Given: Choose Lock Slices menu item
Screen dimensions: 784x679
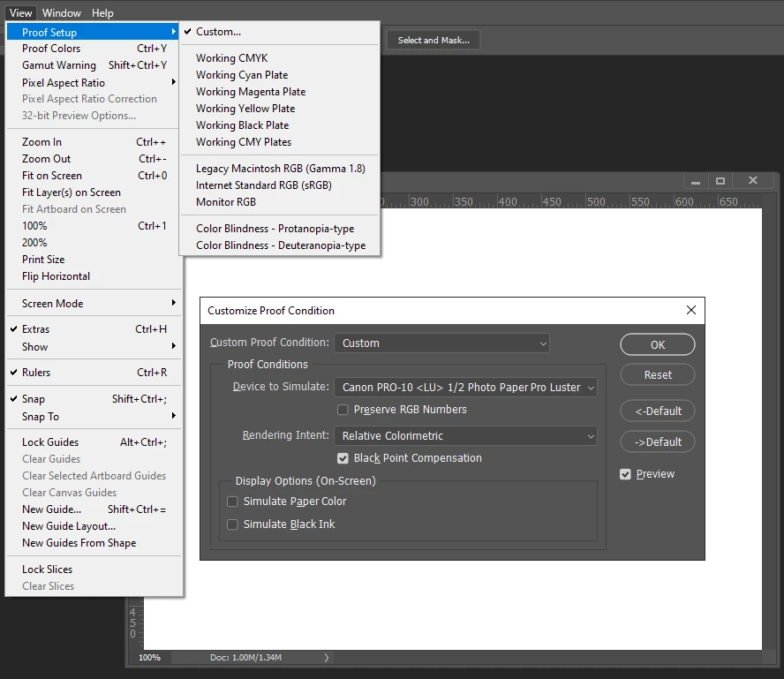Looking at the screenshot, I should tap(94, 570).
